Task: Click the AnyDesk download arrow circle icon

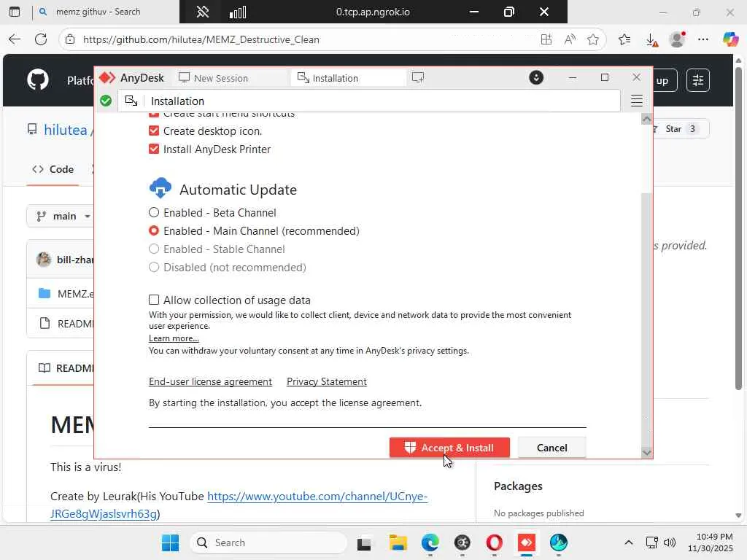Action: [536, 77]
